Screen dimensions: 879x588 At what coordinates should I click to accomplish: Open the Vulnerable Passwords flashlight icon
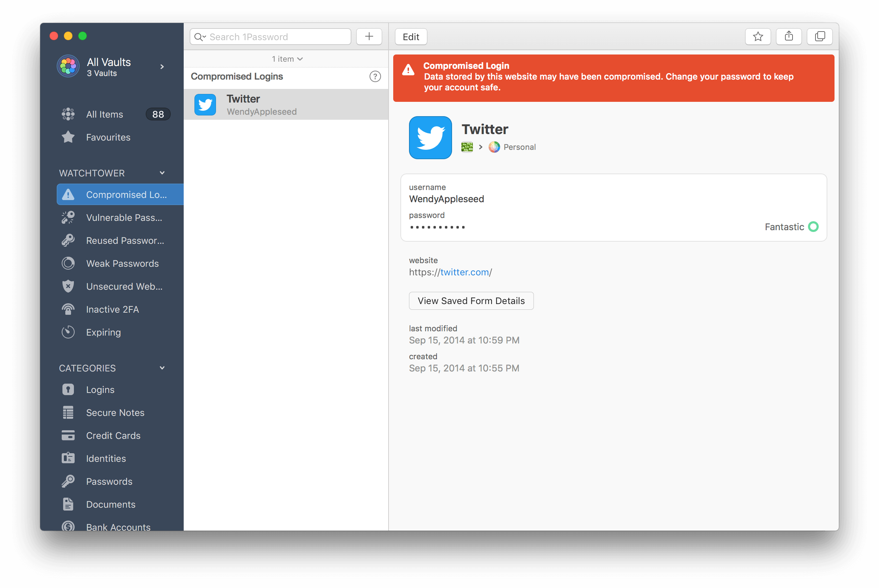[68, 218]
